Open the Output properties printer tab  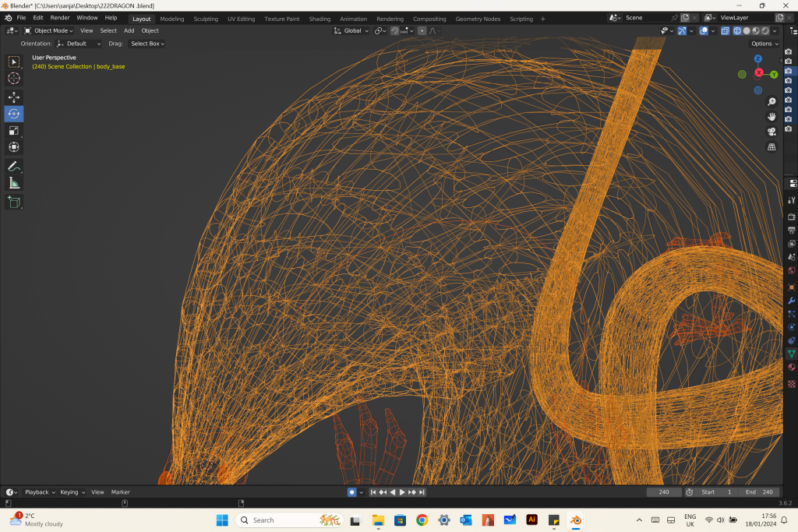coord(792,231)
